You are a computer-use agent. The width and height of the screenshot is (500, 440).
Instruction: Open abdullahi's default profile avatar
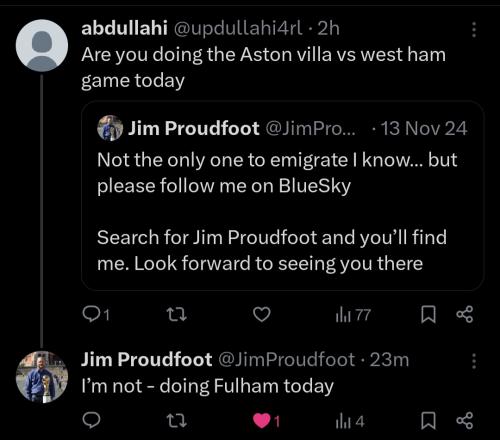pyautogui.click(x=42, y=45)
